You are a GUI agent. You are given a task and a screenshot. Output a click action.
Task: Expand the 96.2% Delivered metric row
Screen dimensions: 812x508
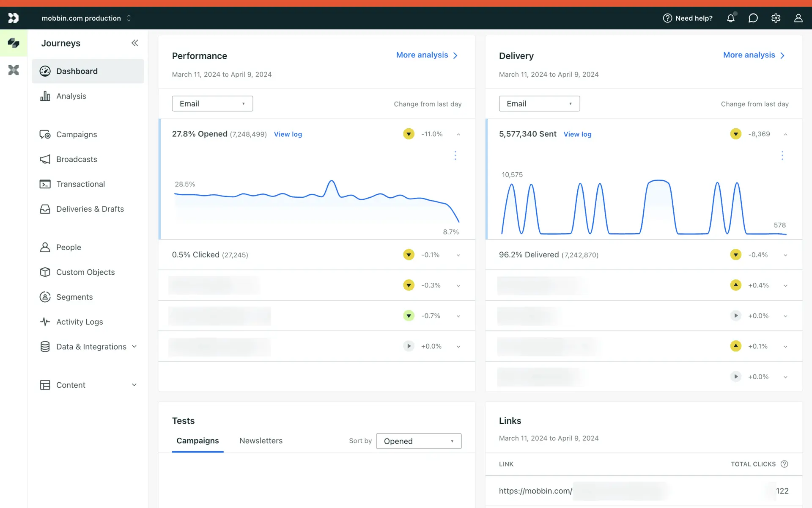(x=785, y=255)
